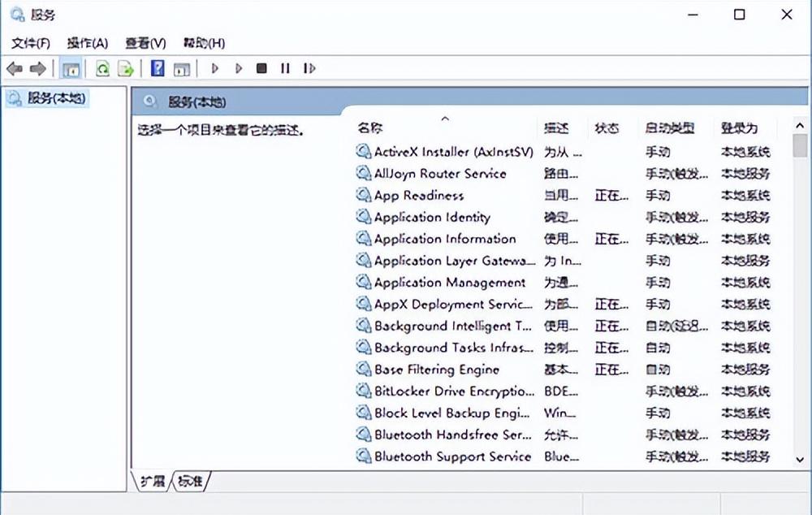Open the 操作(A) menu

[88, 43]
